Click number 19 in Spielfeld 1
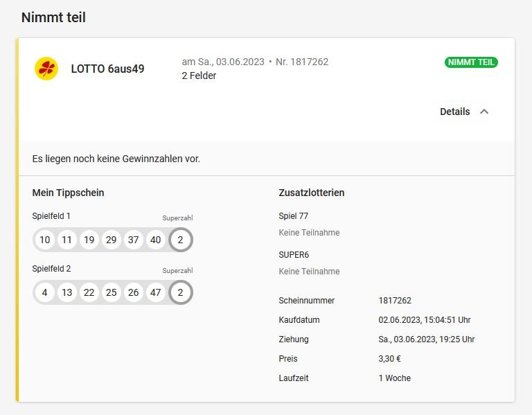 (89, 240)
